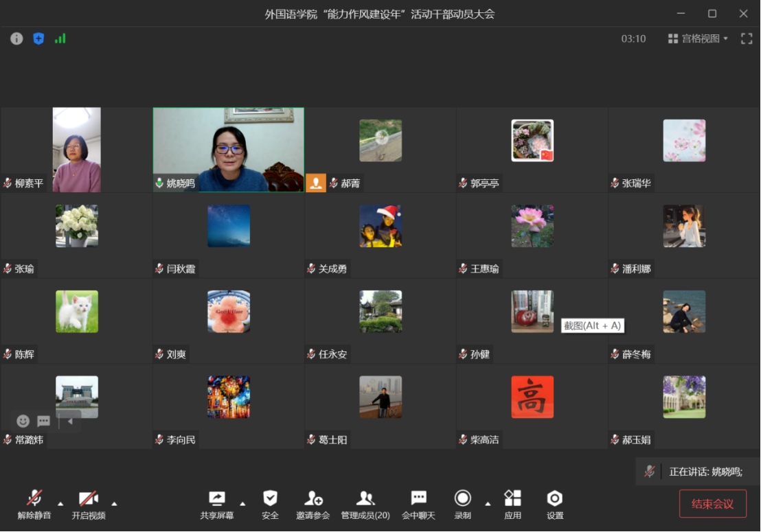Open the meeting info icon
761x532 pixels.
tap(16, 39)
